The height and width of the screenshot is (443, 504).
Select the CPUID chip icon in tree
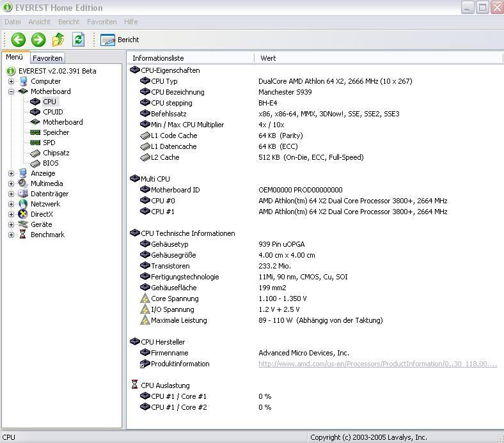coord(35,112)
